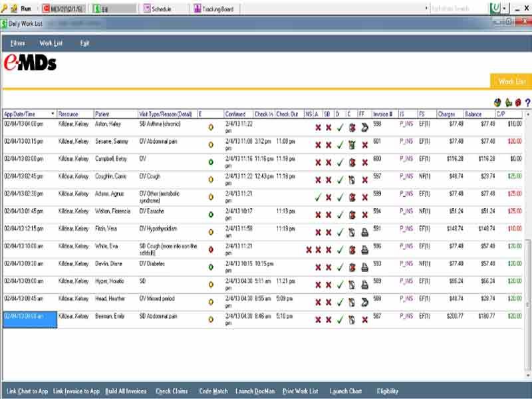
Task: Click charges value $200.77
Action: [x=455, y=317]
